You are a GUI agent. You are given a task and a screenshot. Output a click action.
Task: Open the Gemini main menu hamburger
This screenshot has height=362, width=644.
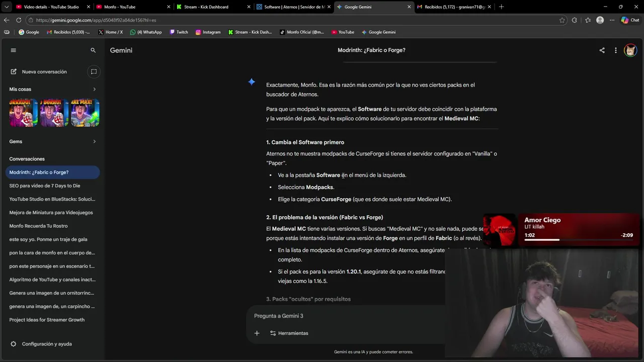pos(14,50)
